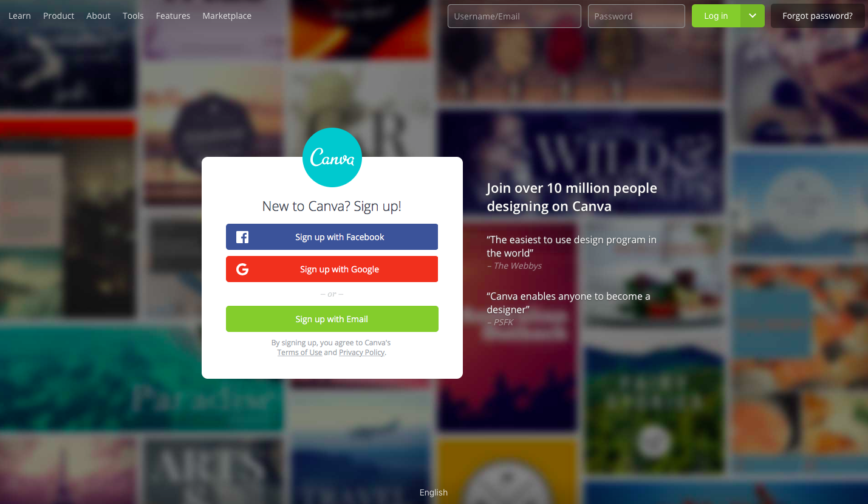Open the Learn menu

pyautogui.click(x=19, y=16)
